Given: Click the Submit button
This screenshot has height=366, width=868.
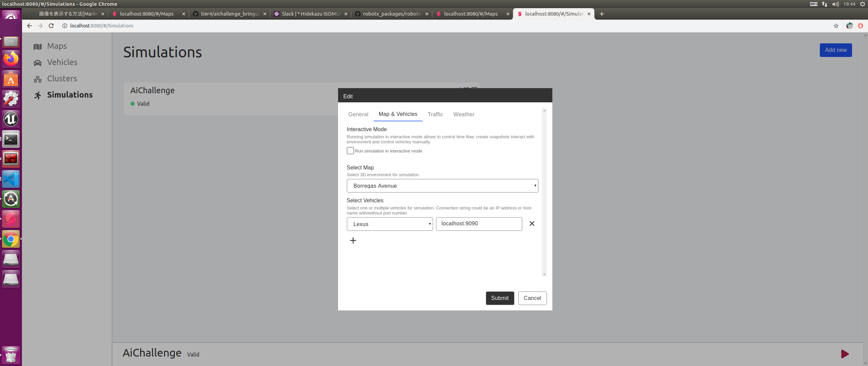Looking at the screenshot, I should (500, 298).
